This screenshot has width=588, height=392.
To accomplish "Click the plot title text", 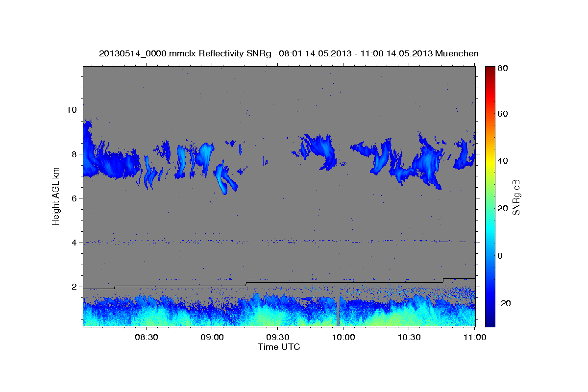I will [x=289, y=53].
